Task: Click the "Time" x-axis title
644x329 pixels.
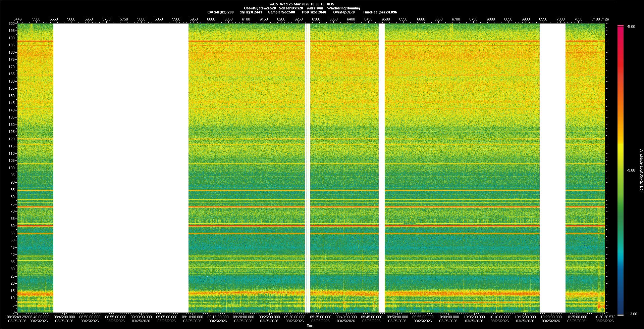Action: click(x=310, y=326)
